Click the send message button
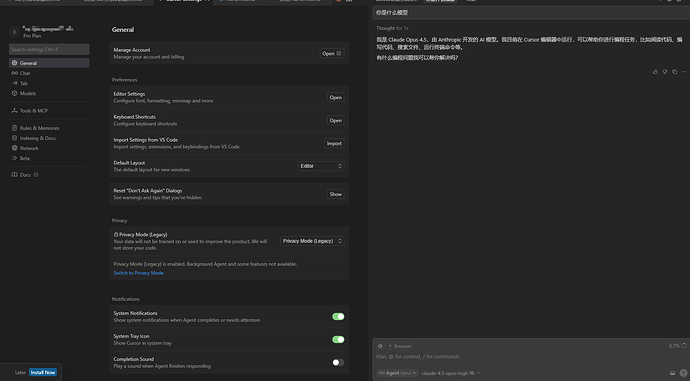This screenshot has height=381, width=690. pyautogui.click(x=683, y=373)
